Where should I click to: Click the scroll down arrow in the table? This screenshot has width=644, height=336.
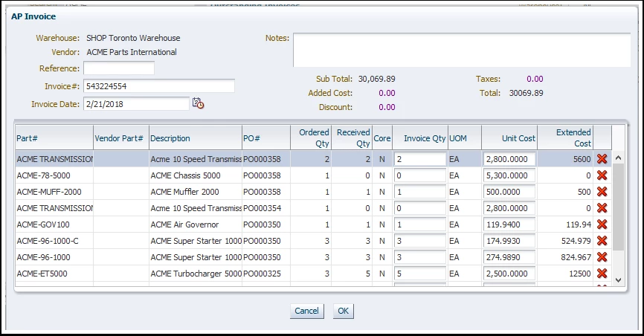(x=619, y=280)
